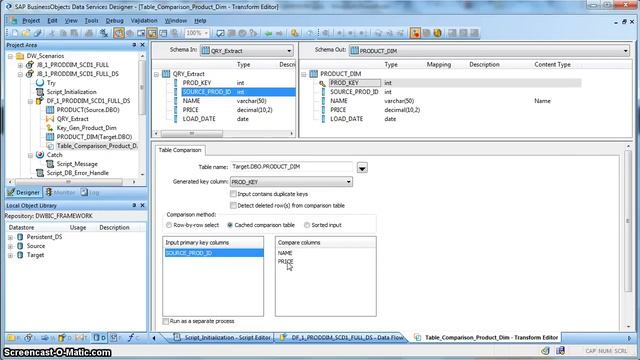640x360 pixels.
Task: Click the Table name input field
Action: pyautogui.click(x=291, y=167)
